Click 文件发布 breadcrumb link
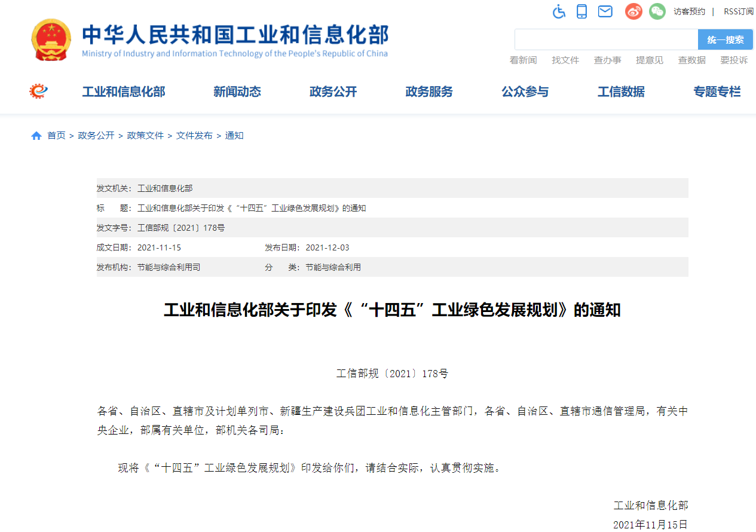Screen dimensions: 756x532 click(194, 136)
